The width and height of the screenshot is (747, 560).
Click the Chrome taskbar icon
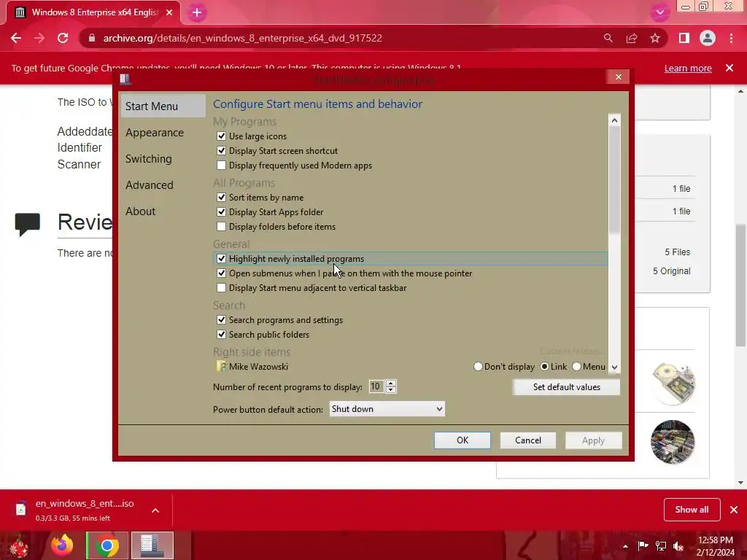coord(107,545)
